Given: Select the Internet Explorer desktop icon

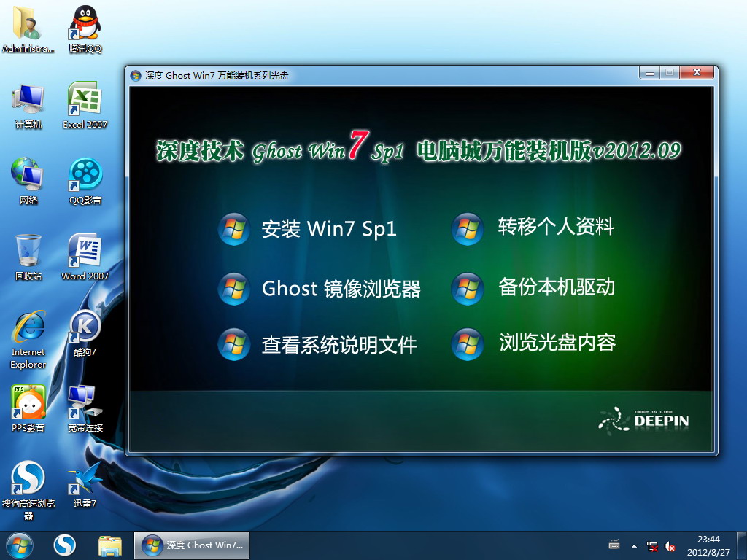Looking at the screenshot, I should pos(28,339).
